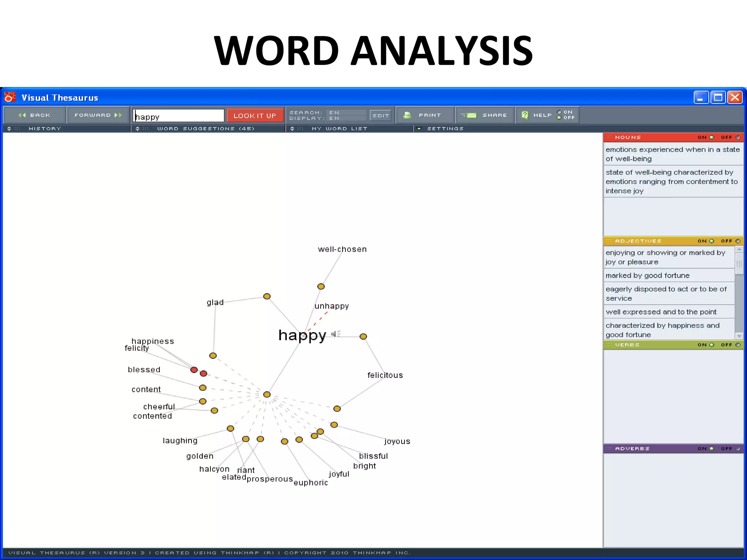Collapse the Adjectives panel header grip

pyautogui.click(x=609, y=241)
